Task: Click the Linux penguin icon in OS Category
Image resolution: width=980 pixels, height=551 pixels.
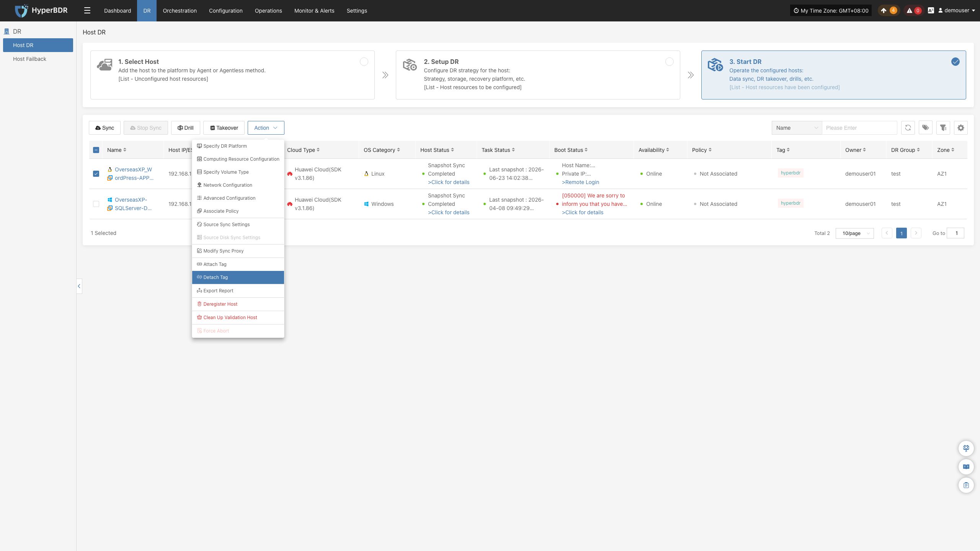Action: tap(366, 174)
